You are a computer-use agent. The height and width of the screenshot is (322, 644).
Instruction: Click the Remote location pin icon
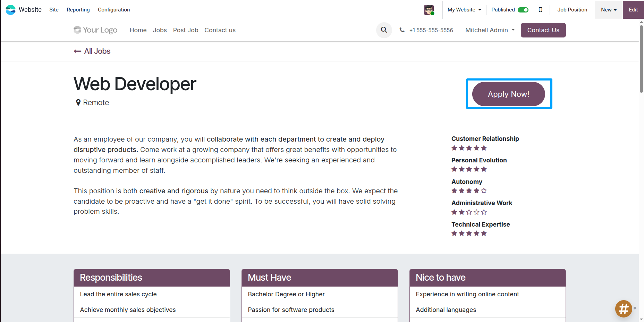coord(78,103)
